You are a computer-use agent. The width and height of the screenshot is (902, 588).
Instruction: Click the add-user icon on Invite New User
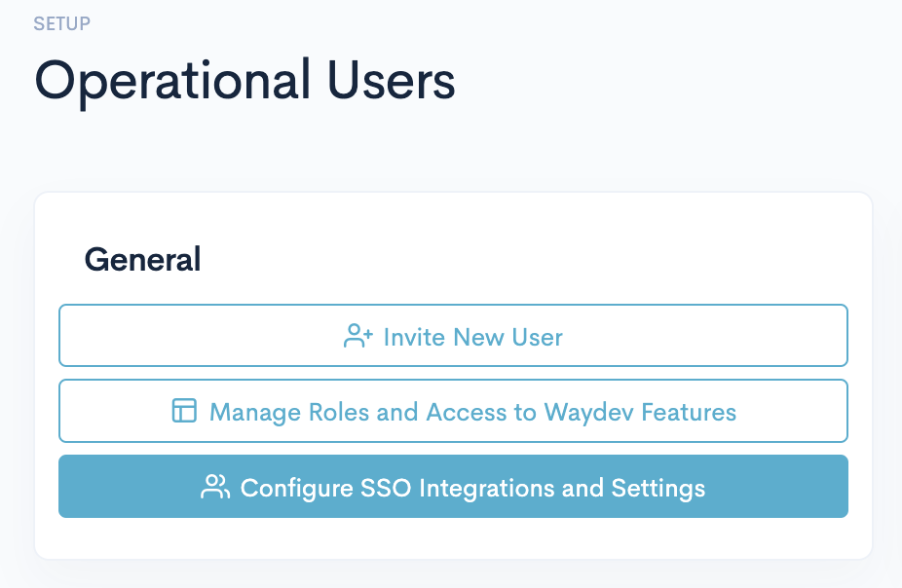[358, 337]
